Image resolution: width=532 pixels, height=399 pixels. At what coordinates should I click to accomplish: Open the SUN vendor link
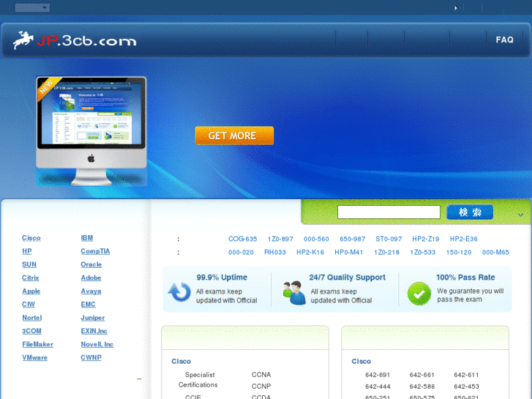click(29, 264)
